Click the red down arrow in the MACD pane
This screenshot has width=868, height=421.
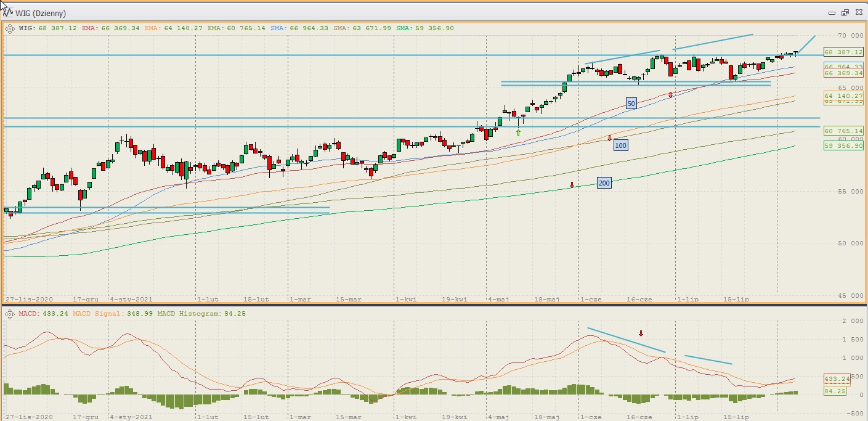click(x=641, y=333)
